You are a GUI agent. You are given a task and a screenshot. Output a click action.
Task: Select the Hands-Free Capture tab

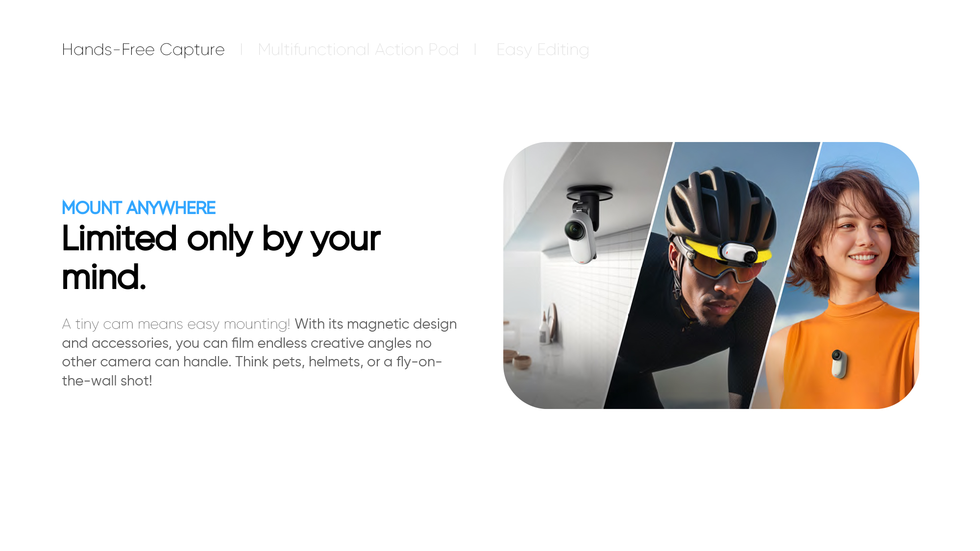click(143, 49)
